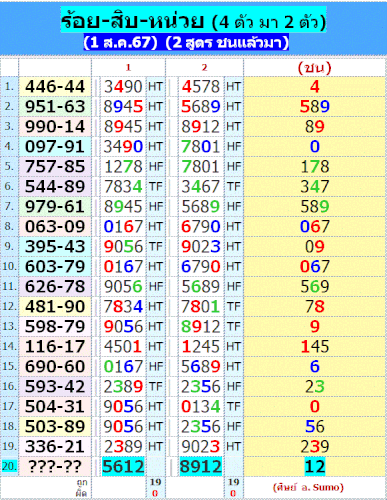Click 4501 in row 14 formula 1

click(x=123, y=347)
